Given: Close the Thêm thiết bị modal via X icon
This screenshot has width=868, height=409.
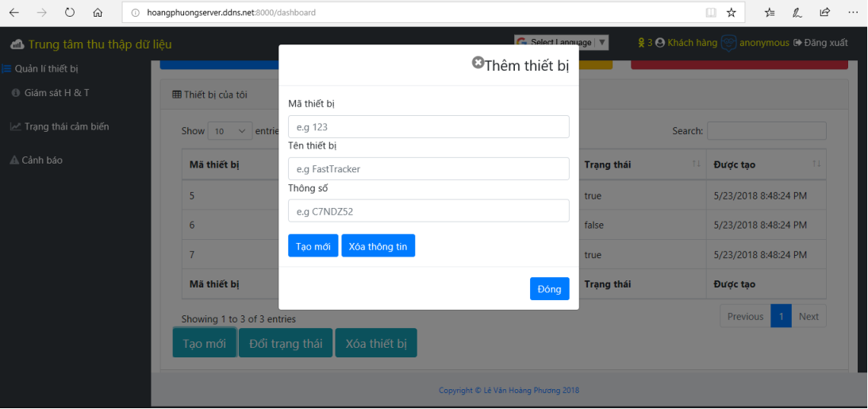Looking at the screenshot, I should pyautogui.click(x=478, y=63).
